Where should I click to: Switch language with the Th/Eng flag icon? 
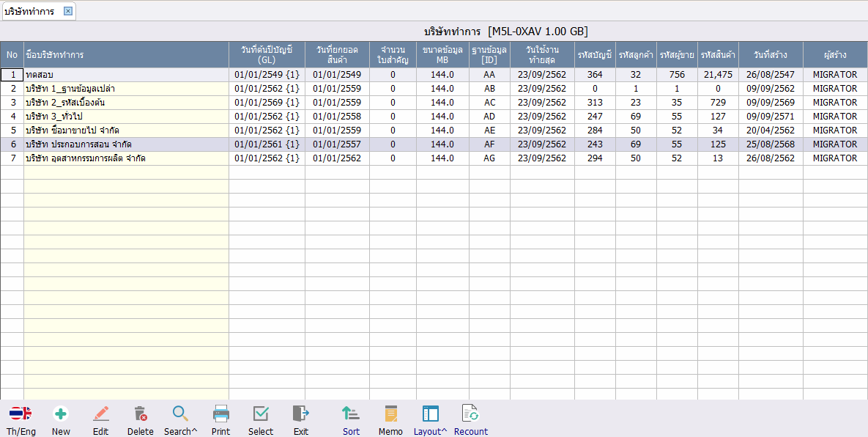(x=21, y=414)
